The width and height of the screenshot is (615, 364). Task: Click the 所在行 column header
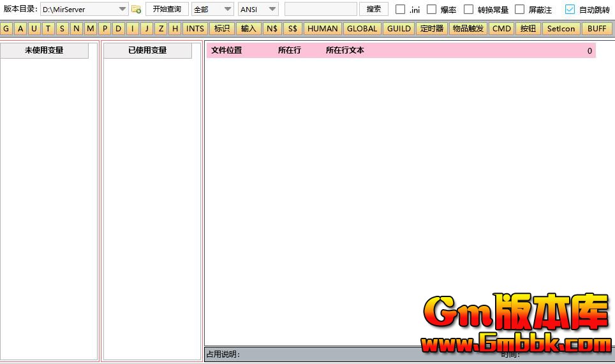tap(290, 50)
